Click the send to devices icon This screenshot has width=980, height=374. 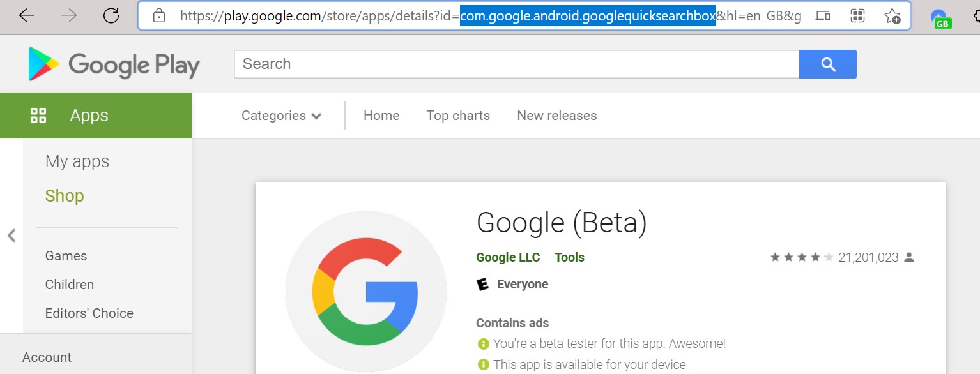click(823, 16)
